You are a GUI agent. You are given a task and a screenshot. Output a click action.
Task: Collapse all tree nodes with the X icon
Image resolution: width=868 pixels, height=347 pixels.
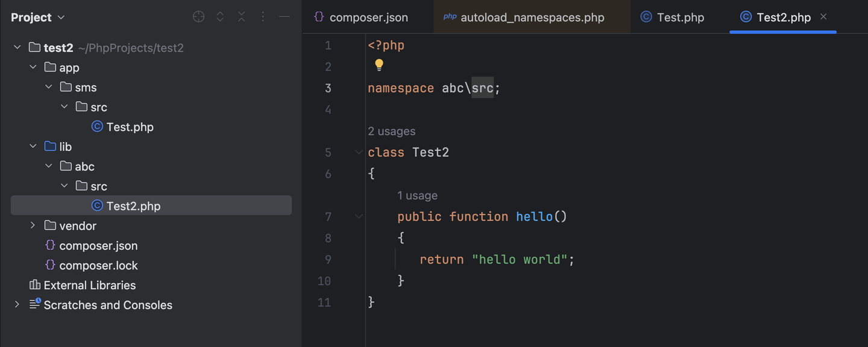[x=241, y=16]
